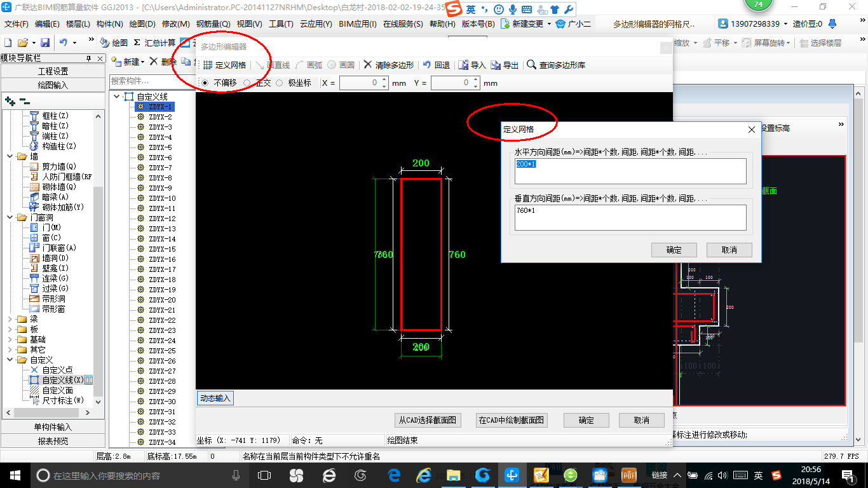Click the 清除多边形 clear polygon tool
The height and width of the screenshot is (488, 868).
(x=388, y=65)
